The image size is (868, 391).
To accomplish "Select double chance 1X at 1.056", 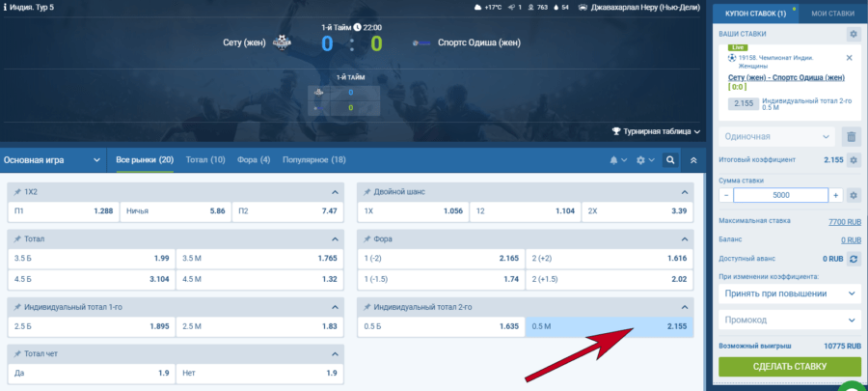I will 413,211.
